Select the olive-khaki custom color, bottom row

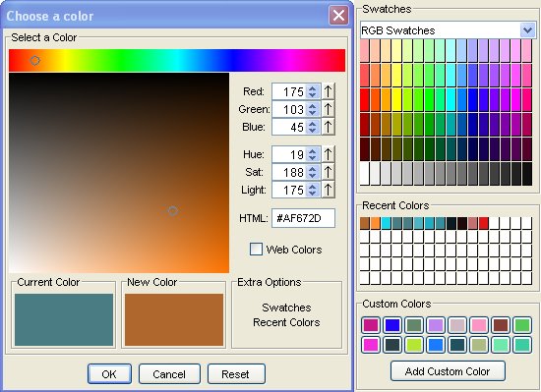click(x=479, y=345)
